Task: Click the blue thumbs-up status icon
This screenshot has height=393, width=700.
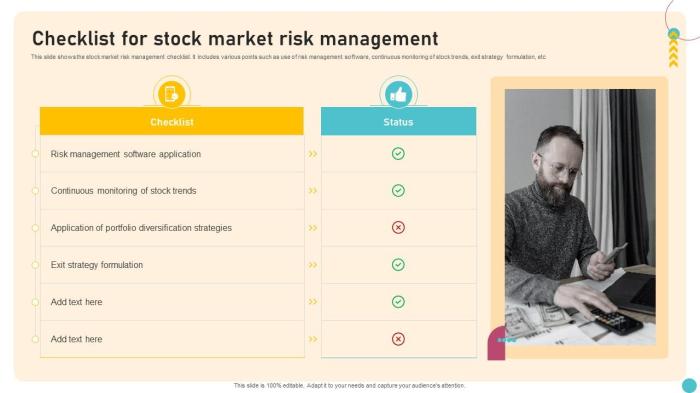Action: pyautogui.click(x=398, y=94)
